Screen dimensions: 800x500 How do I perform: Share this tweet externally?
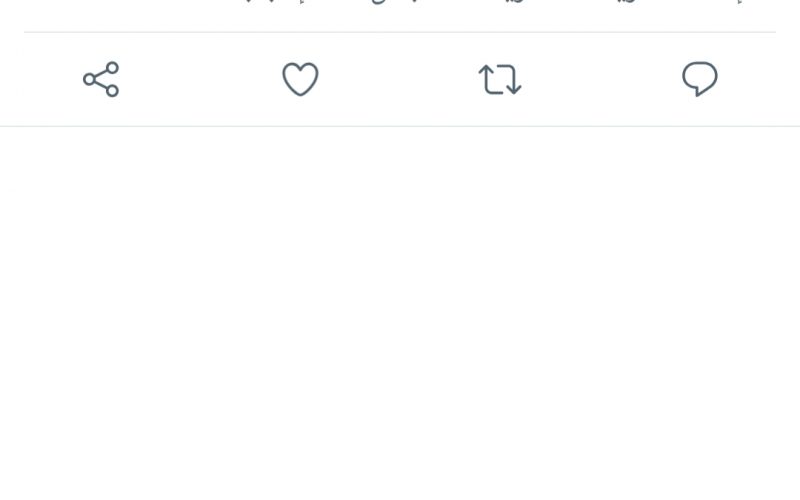(x=101, y=79)
